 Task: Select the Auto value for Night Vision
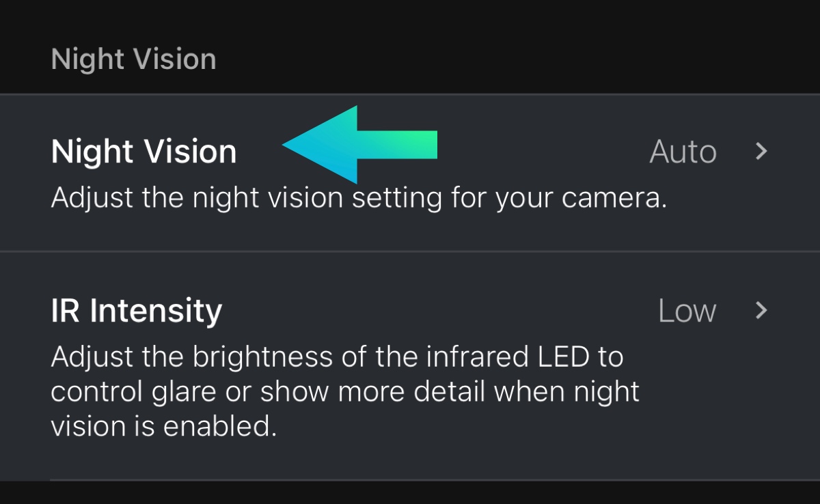click(x=683, y=152)
